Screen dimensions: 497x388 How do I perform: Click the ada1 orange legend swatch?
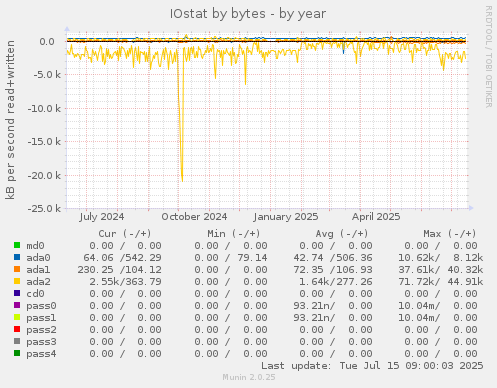click(x=17, y=269)
